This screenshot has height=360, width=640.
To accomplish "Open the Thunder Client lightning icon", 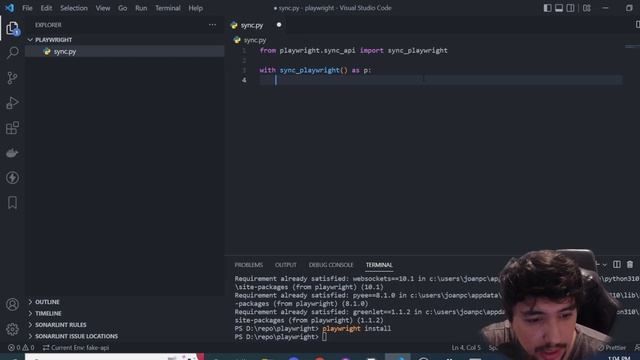I will tap(12, 178).
